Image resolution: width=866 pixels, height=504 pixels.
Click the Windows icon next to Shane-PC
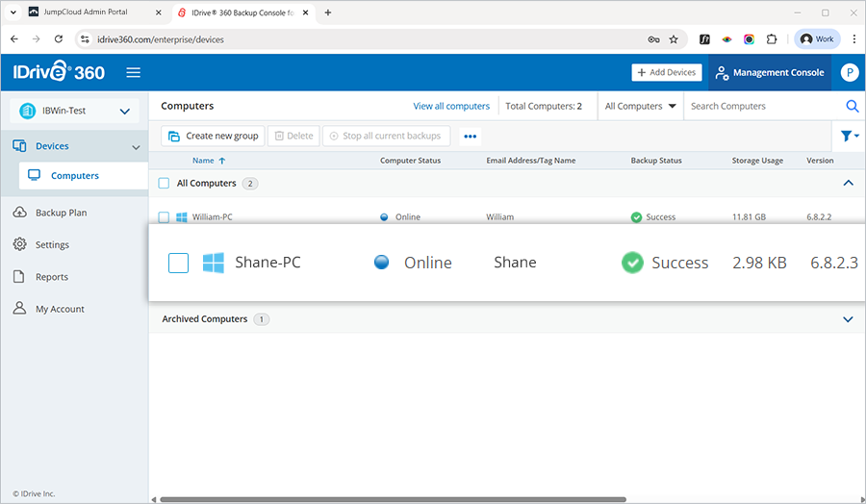[x=213, y=263]
